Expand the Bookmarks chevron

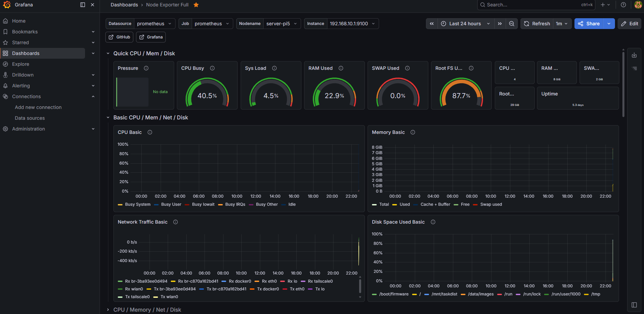93,32
